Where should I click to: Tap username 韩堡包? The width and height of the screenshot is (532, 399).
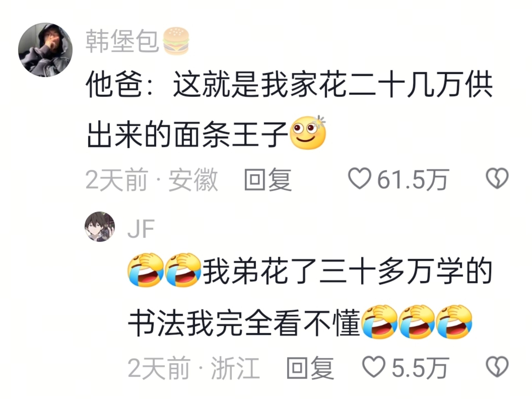122,41
